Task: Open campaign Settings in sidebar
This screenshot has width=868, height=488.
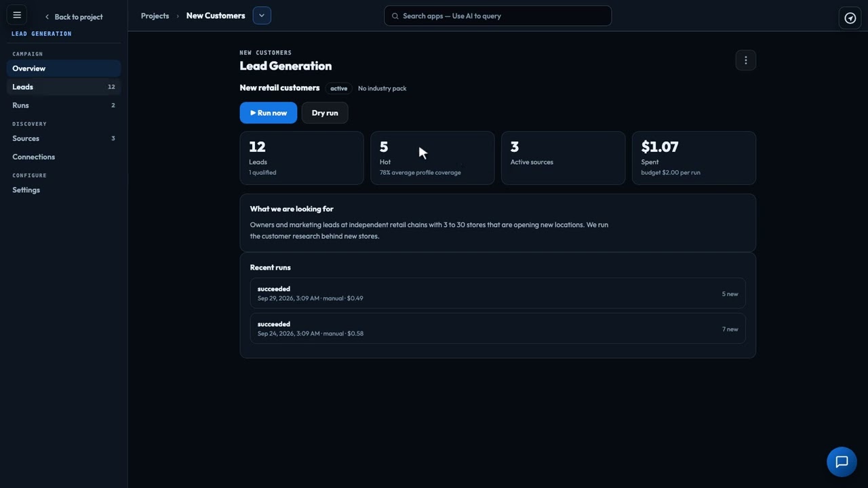Action: click(64, 190)
